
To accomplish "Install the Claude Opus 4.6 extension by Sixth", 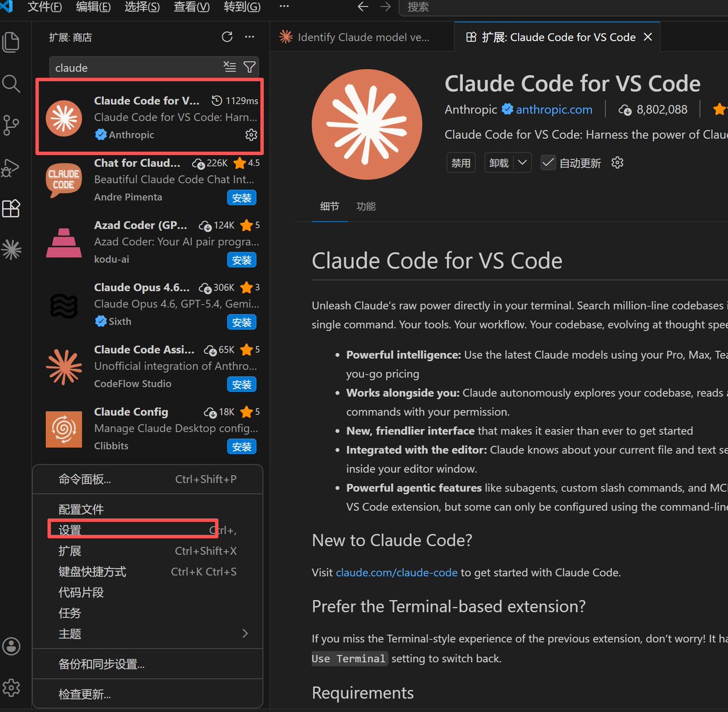I will (241, 322).
